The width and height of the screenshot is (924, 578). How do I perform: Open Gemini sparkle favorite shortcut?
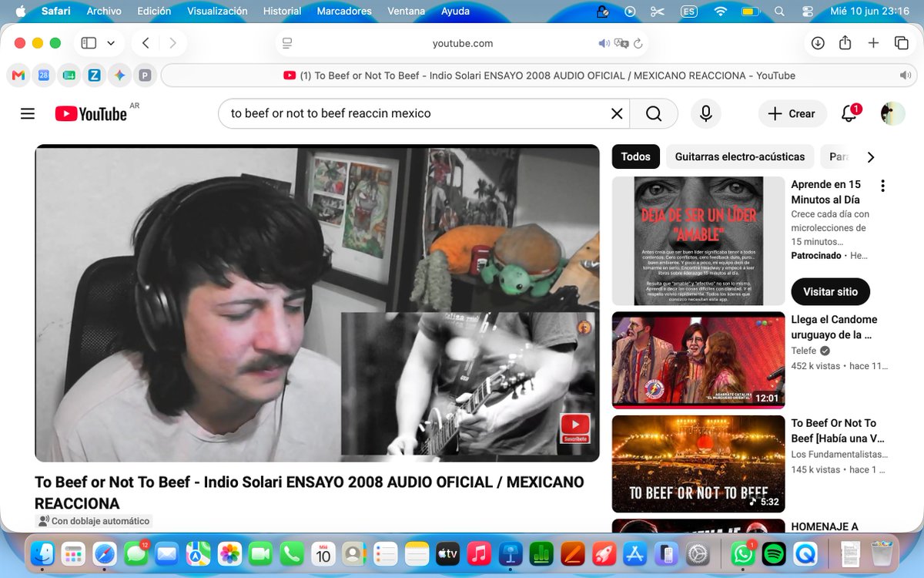coord(119,76)
